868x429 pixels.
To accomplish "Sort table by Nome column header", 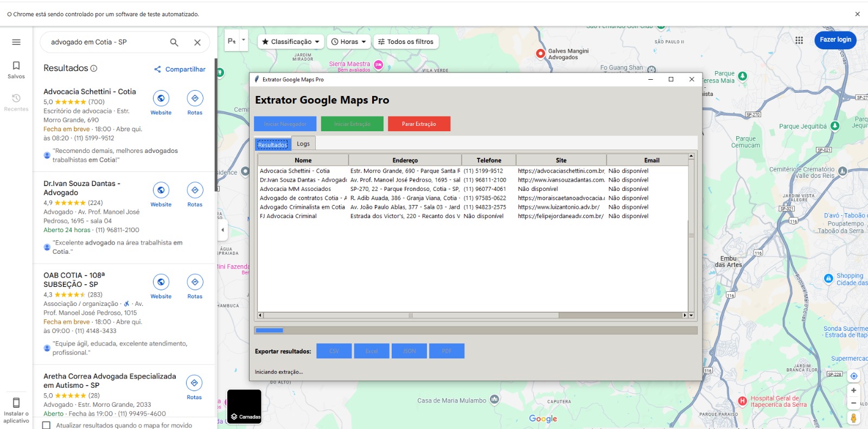I will pos(303,160).
